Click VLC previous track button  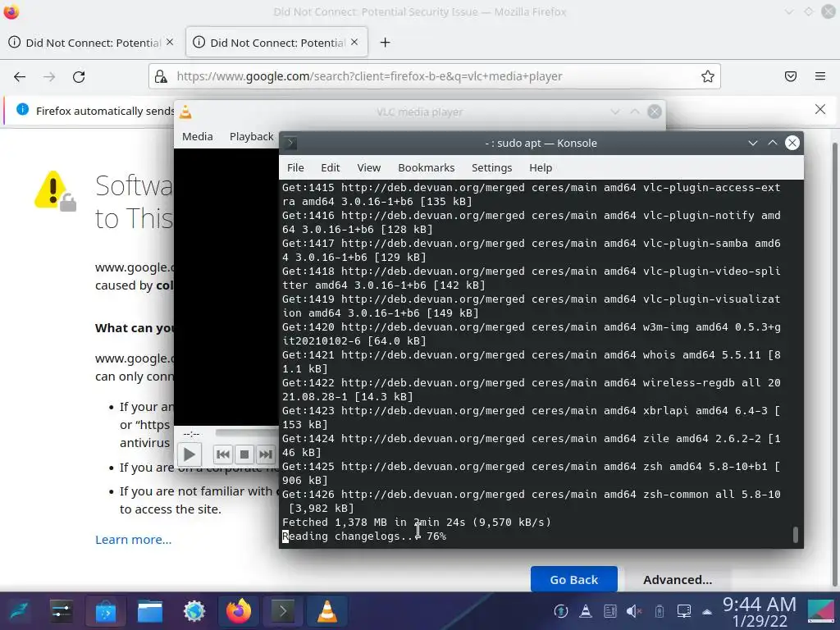pos(223,454)
